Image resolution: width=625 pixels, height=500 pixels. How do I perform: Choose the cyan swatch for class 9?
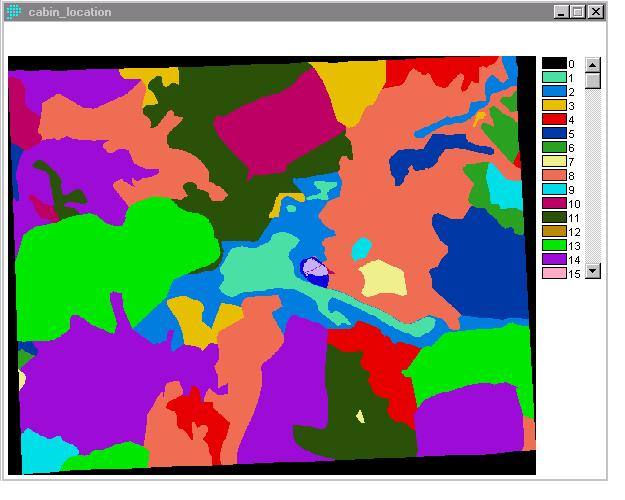[554, 189]
